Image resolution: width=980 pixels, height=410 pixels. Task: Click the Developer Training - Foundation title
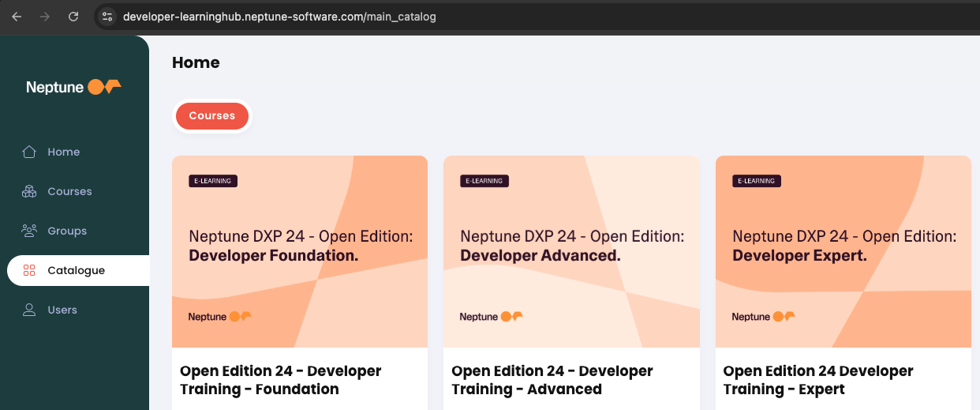[280, 380]
